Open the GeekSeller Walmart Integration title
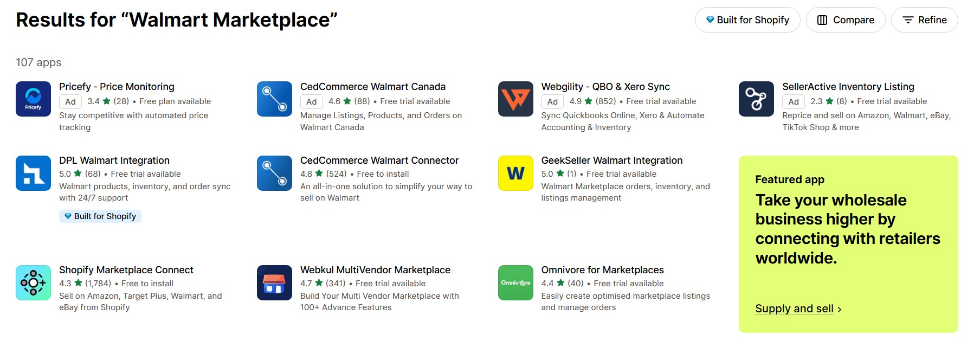 (x=611, y=160)
